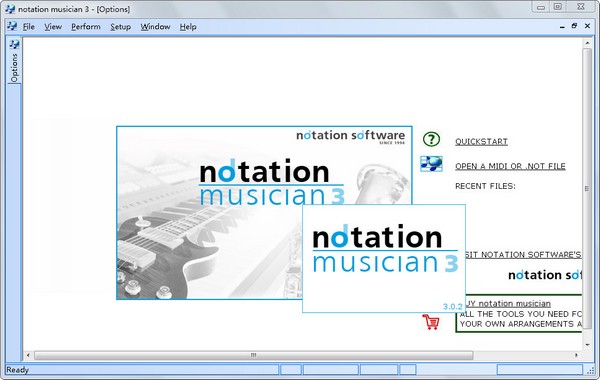Open the QUICKSTART link
The image size is (600, 380).
coord(481,142)
